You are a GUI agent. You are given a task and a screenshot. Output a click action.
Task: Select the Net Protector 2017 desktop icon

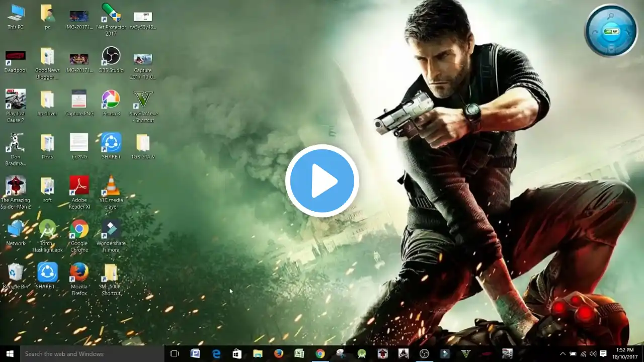(111, 14)
